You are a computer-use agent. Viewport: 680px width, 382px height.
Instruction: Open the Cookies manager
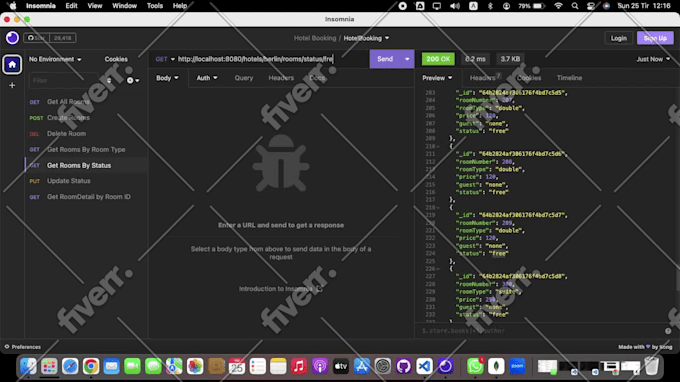click(x=116, y=59)
